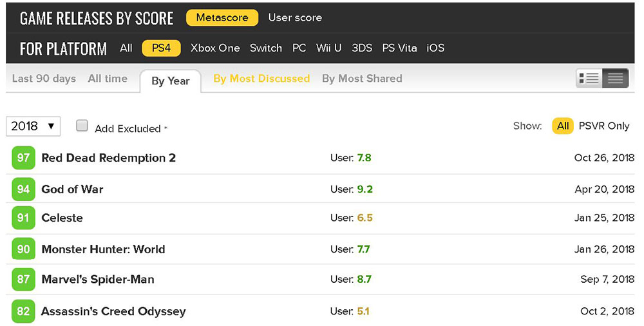Image resolution: width=644 pixels, height=326 pixels.
Task: Open Assassin's Creed Odyssey page
Action: click(113, 311)
